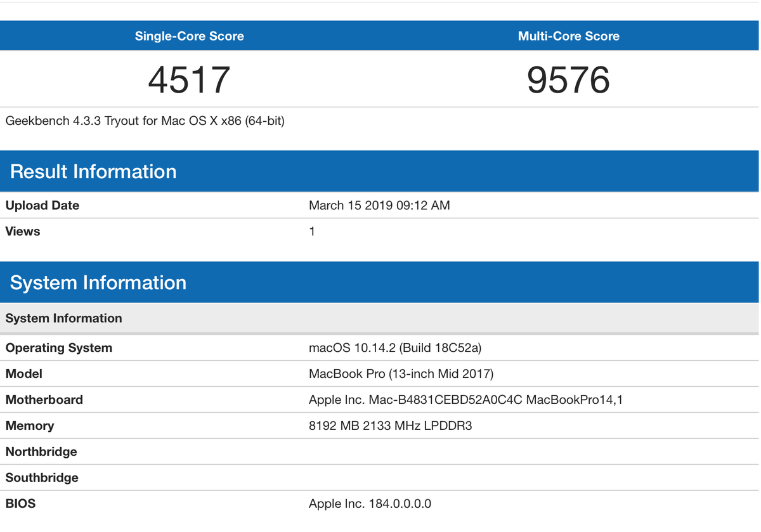Click the Memory label
The width and height of the screenshot is (761, 532).
coord(30,425)
